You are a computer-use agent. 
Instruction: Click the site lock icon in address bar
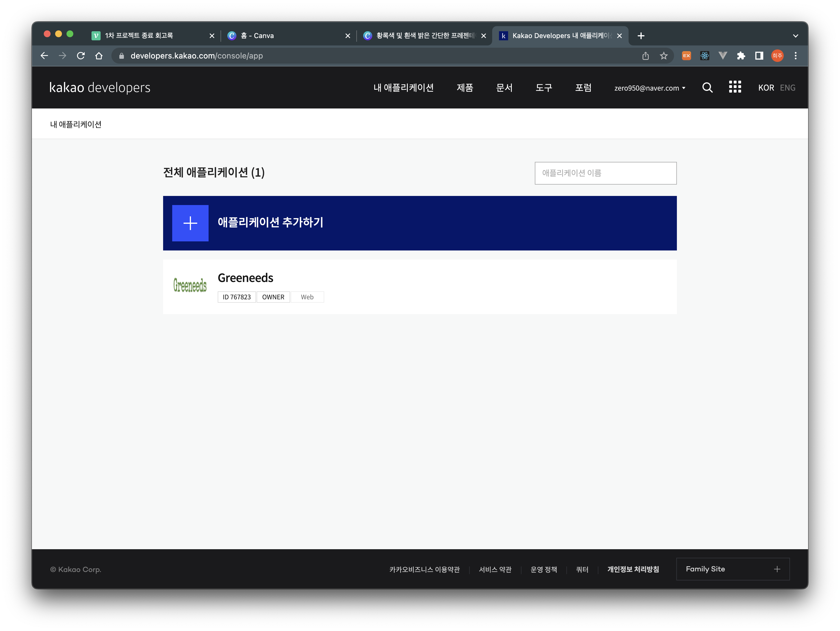(x=122, y=56)
